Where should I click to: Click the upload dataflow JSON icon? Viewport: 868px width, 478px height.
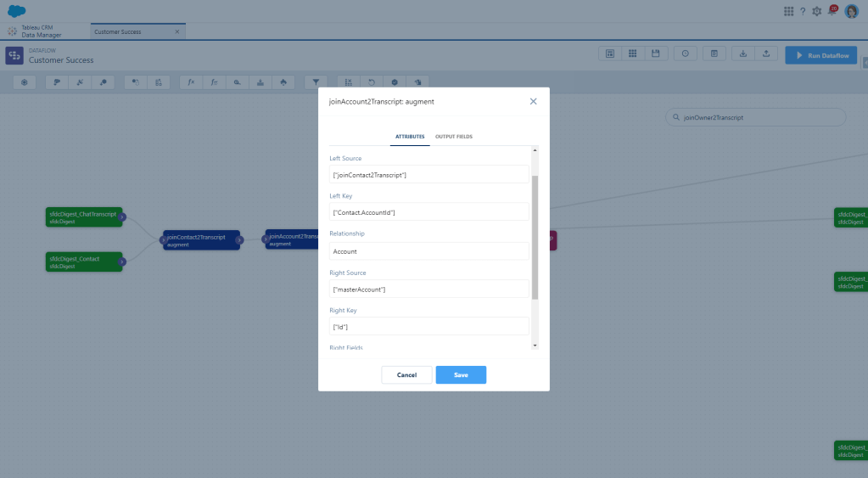pos(765,53)
